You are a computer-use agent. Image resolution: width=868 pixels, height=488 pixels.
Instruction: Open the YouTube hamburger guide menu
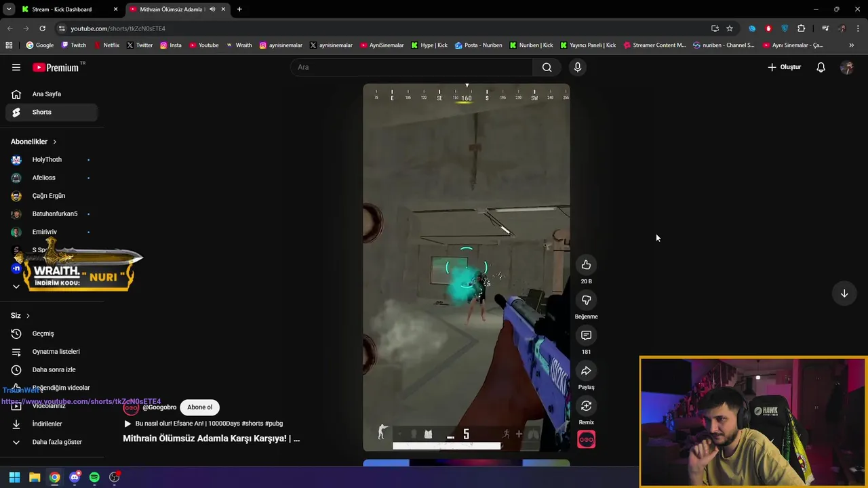click(16, 67)
